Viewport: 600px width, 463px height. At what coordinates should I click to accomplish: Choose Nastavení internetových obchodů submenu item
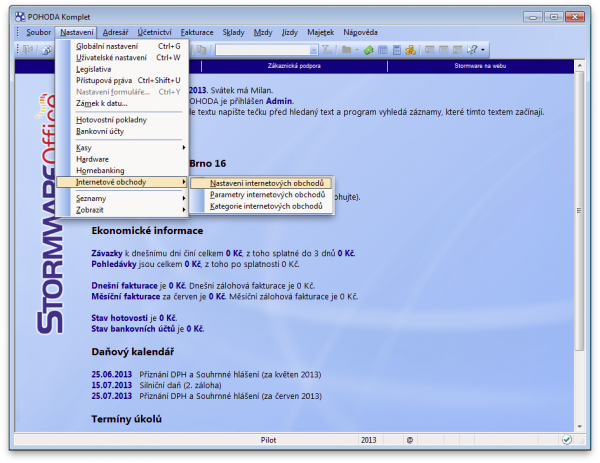coord(261,183)
